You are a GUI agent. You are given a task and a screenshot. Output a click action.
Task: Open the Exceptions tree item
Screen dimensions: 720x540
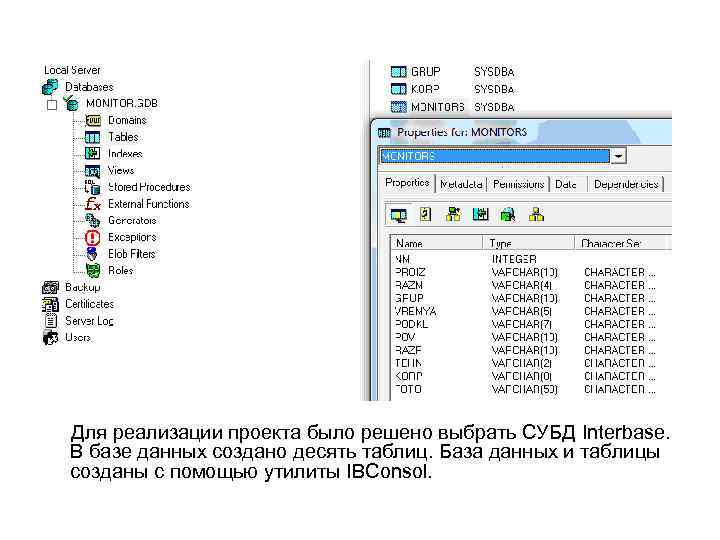pos(132,237)
